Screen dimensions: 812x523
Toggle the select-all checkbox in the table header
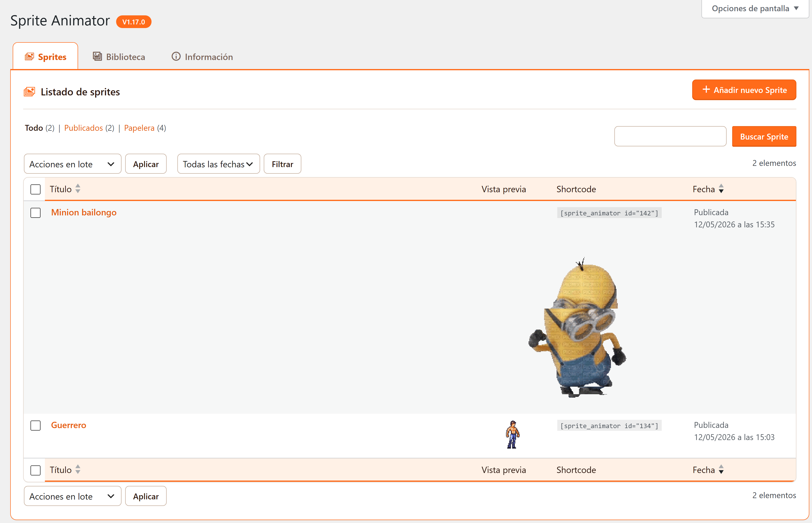[x=35, y=189]
